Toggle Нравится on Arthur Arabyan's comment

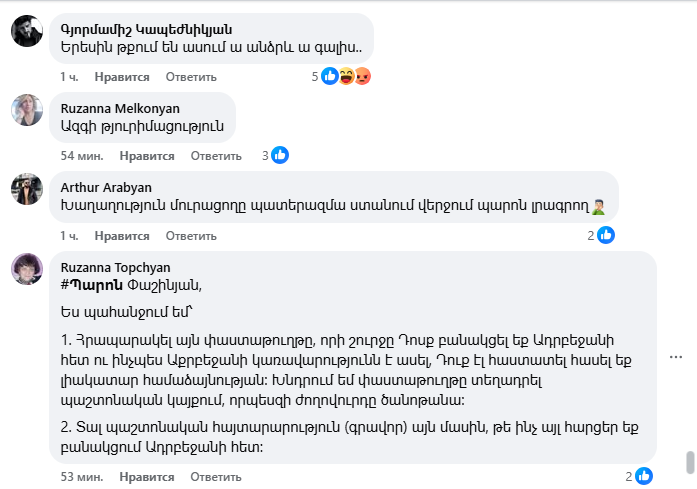(122, 236)
